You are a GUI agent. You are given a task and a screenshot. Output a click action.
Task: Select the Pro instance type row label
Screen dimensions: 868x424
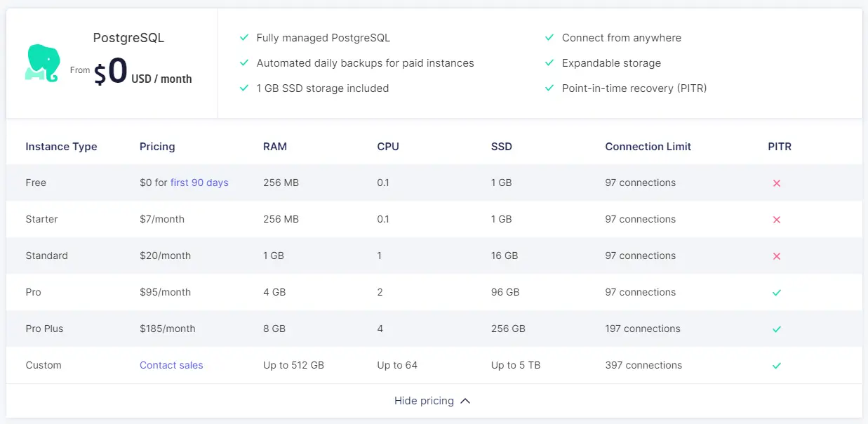pos(33,292)
